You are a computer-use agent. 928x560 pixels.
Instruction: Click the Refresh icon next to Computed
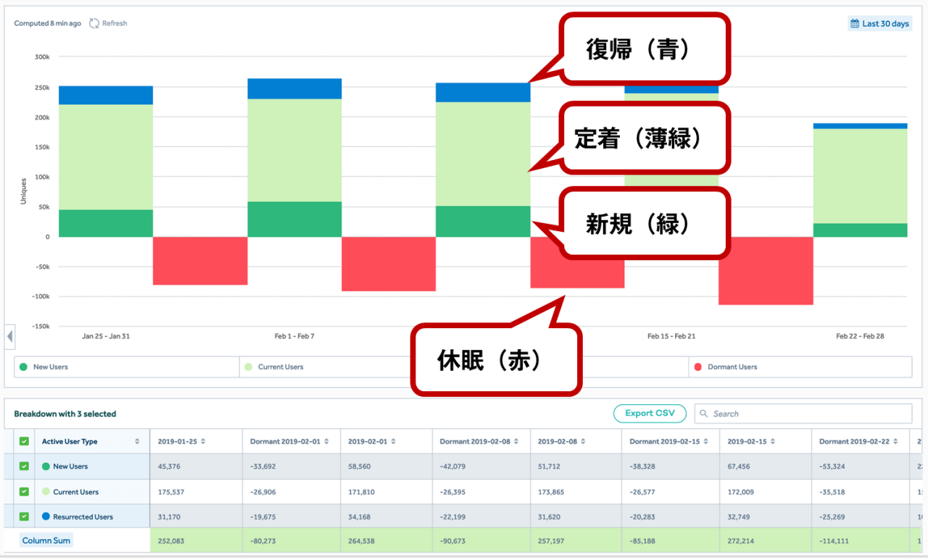click(94, 23)
